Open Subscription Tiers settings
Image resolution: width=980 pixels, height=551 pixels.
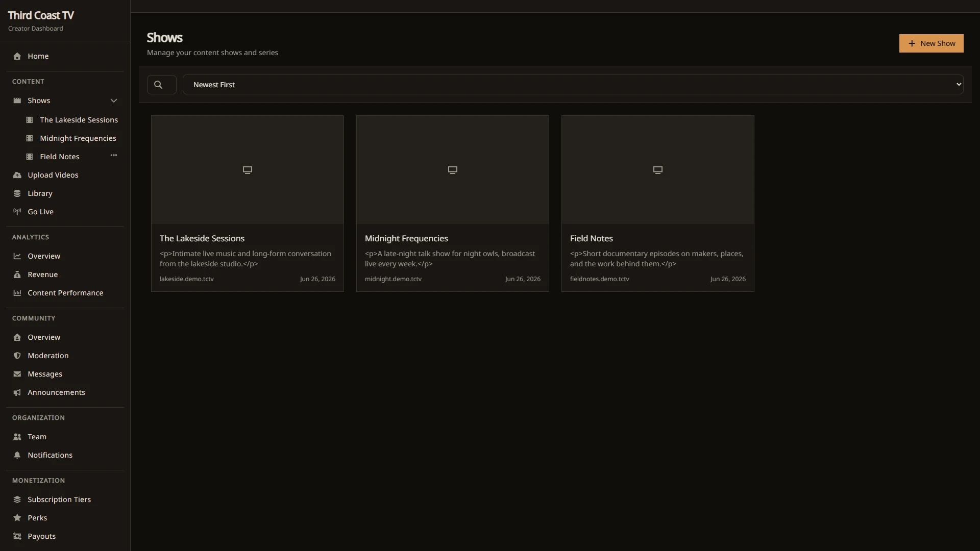tap(65, 499)
